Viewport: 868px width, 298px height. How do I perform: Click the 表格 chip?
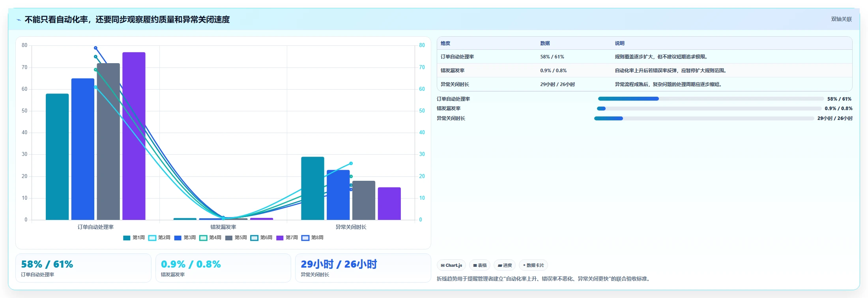480,265
